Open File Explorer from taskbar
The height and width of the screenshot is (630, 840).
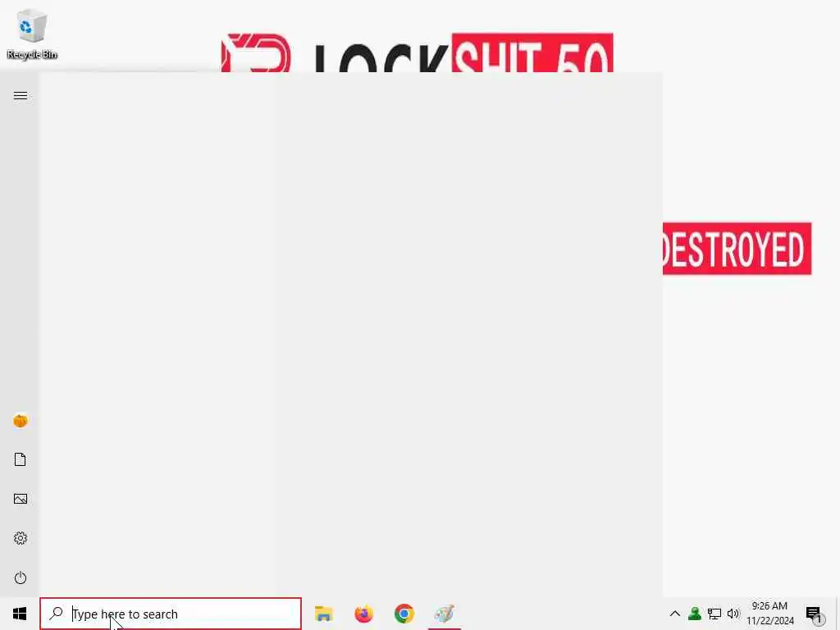coord(323,614)
